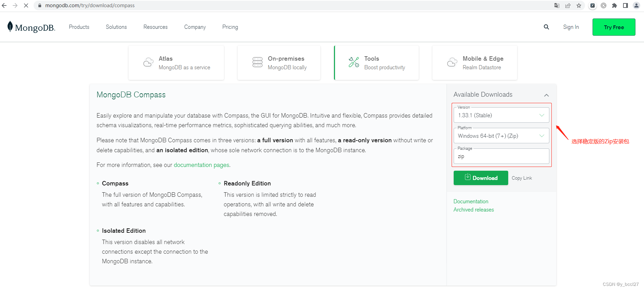Screen dimensions: 644x290
Task: Click the padlock site info icon
Action: tap(40, 5)
